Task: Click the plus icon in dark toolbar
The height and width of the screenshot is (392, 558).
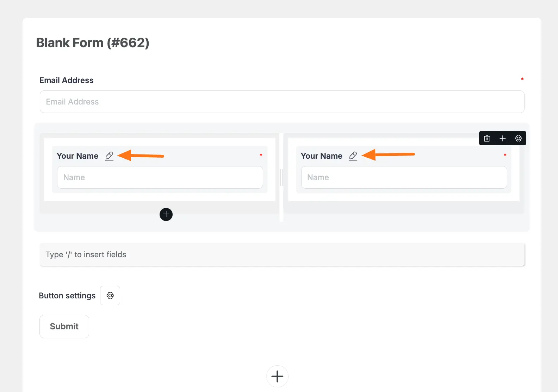Action: (503, 138)
